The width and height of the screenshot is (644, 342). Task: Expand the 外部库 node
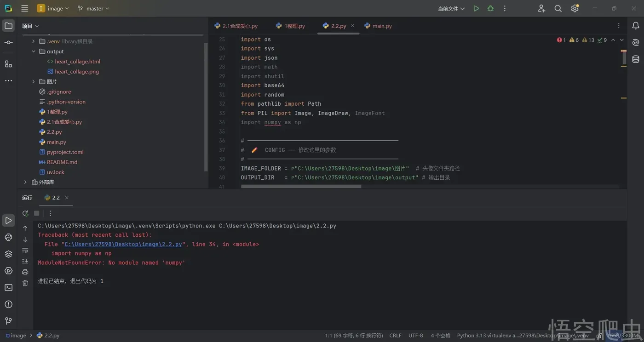(x=25, y=182)
